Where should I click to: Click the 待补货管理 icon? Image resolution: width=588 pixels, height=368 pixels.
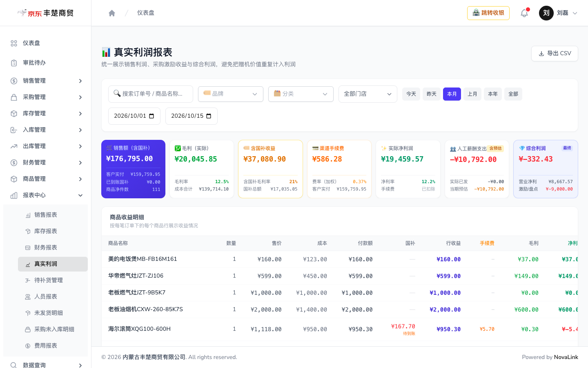point(28,280)
